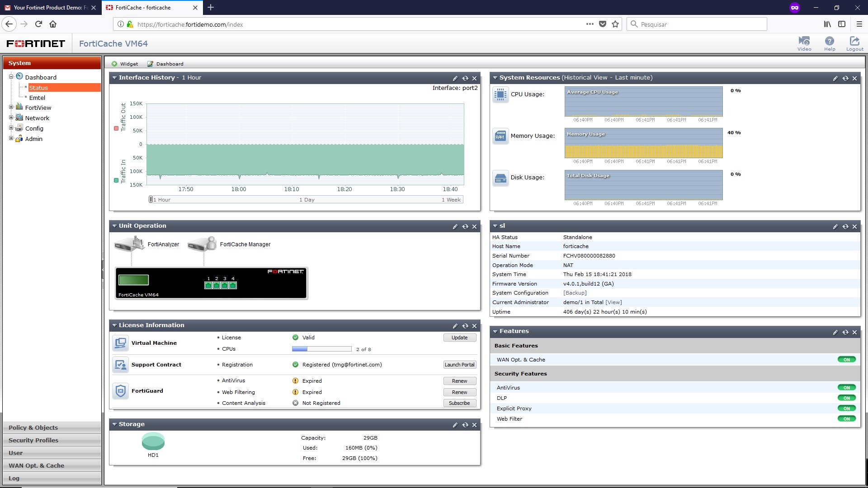Refresh the System Resources widget
The height and width of the screenshot is (488, 868).
point(845,78)
